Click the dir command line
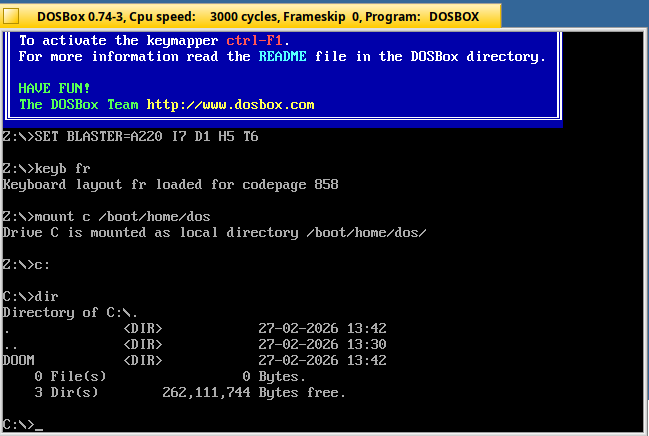Viewport: 649px width, 436px height. tap(46, 296)
